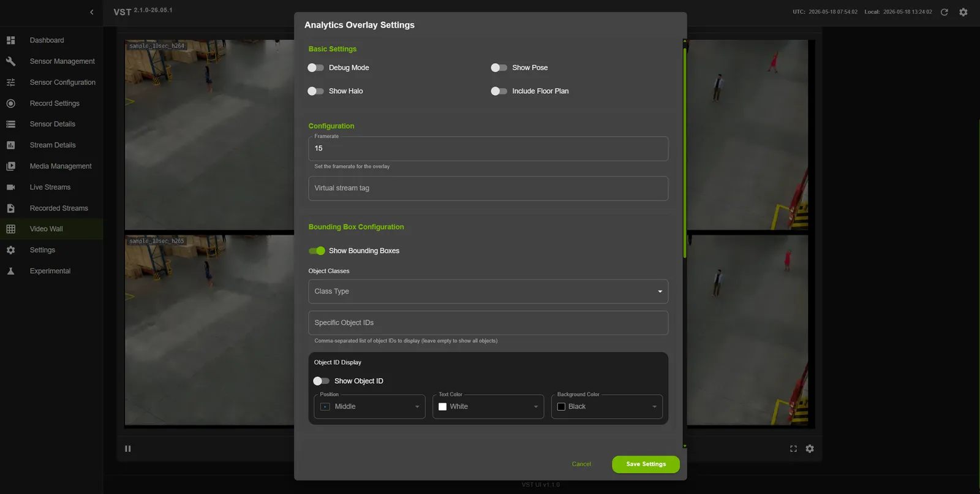Open the top-right header settings gear
The image size is (980, 494).
click(963, 12)
